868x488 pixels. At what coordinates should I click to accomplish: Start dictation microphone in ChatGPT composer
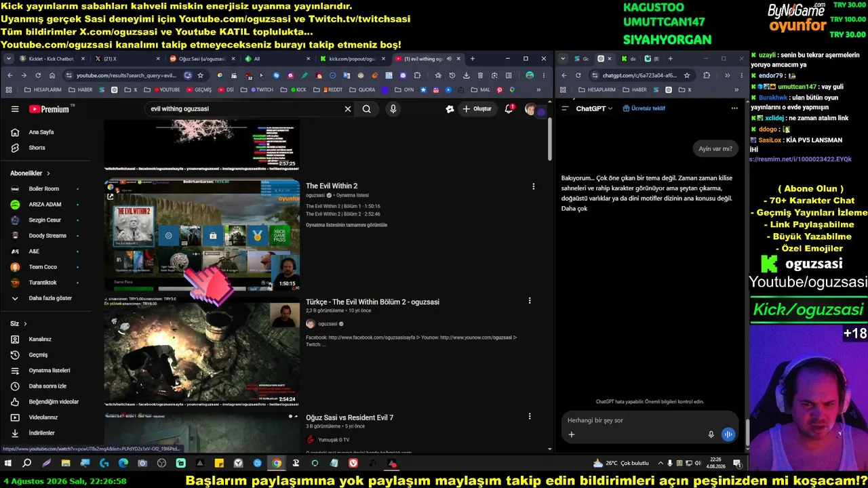711,434
